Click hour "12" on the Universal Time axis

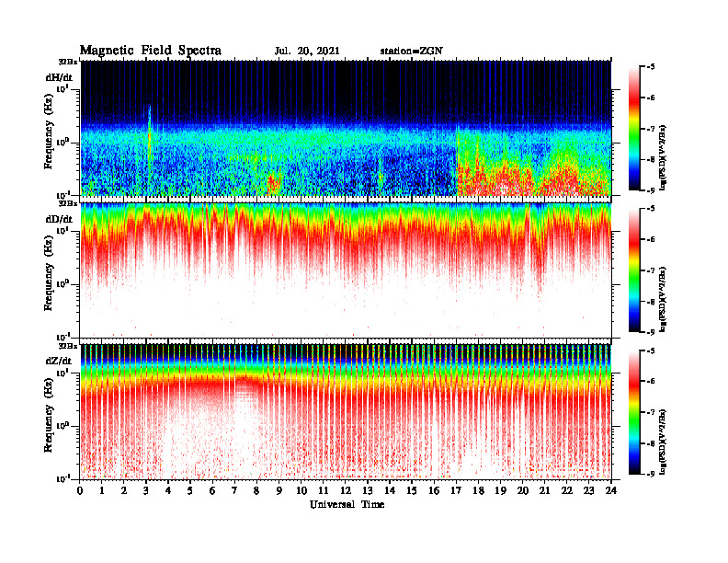[346, 490]
